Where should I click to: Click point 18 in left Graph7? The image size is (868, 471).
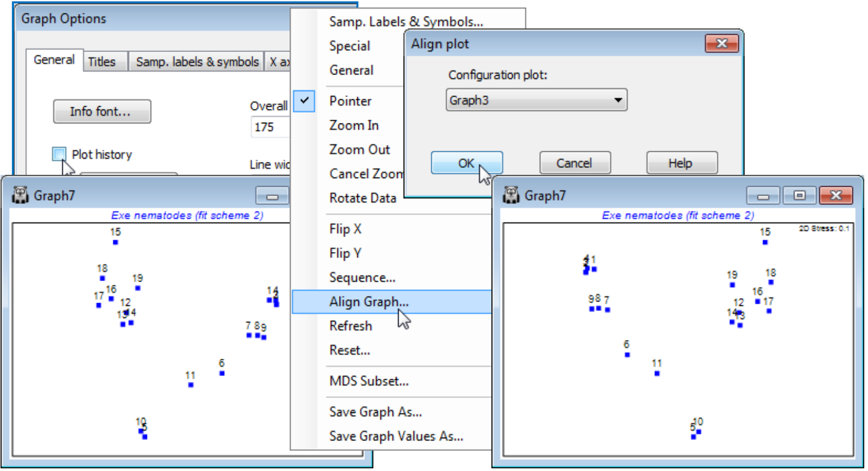click(102, 278)
